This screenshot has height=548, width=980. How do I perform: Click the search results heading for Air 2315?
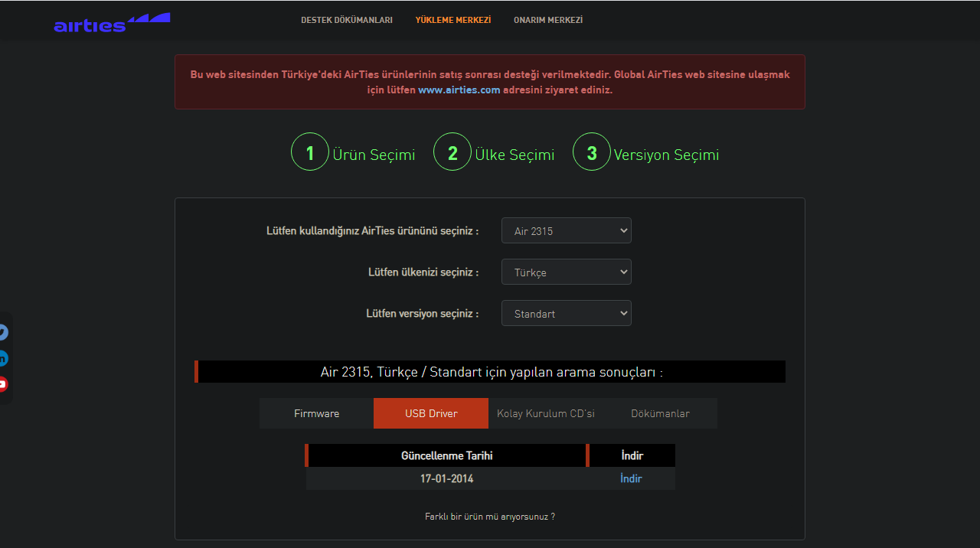(x=492, y=372)
